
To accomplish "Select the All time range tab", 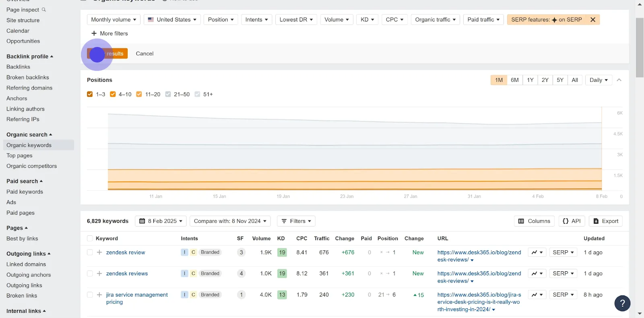I will point(575,80).
